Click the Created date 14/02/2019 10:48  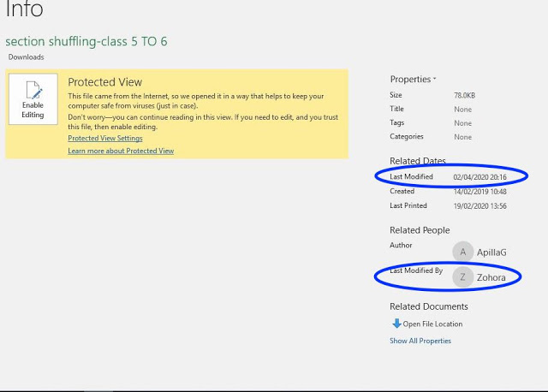coord(479,192)
